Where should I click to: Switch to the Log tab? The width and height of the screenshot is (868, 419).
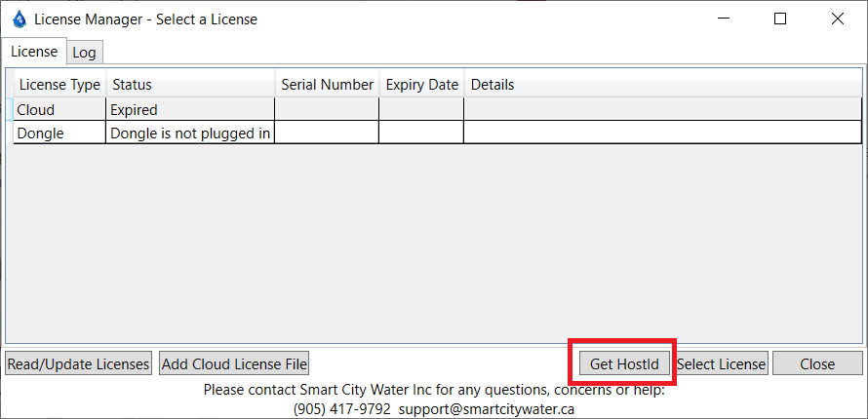point(84,53)
